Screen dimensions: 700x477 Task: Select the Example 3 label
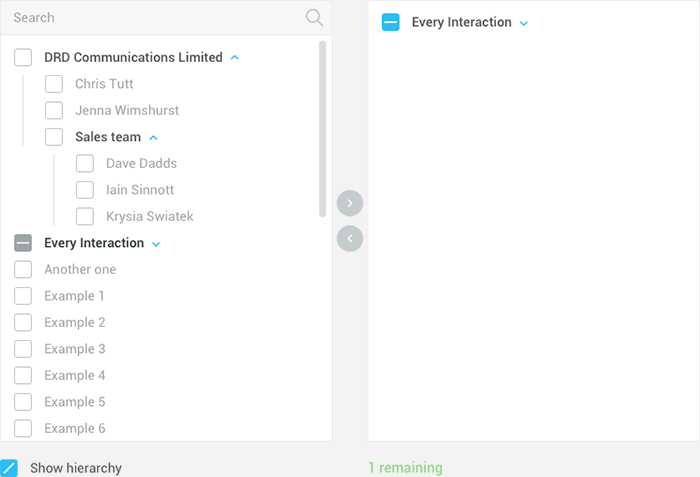pos(75,349)
